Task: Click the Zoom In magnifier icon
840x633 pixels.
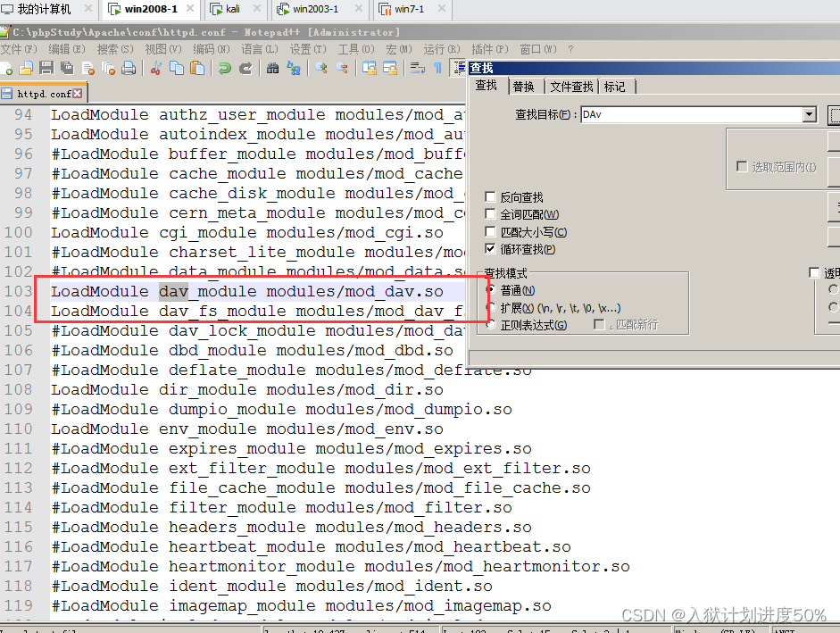Action: tap(321, 68)
